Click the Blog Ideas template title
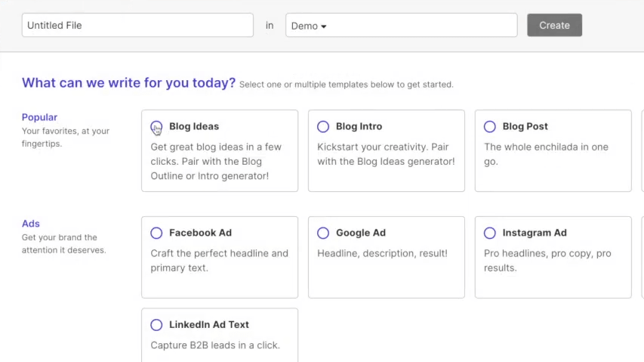 [x=194, y=126]
